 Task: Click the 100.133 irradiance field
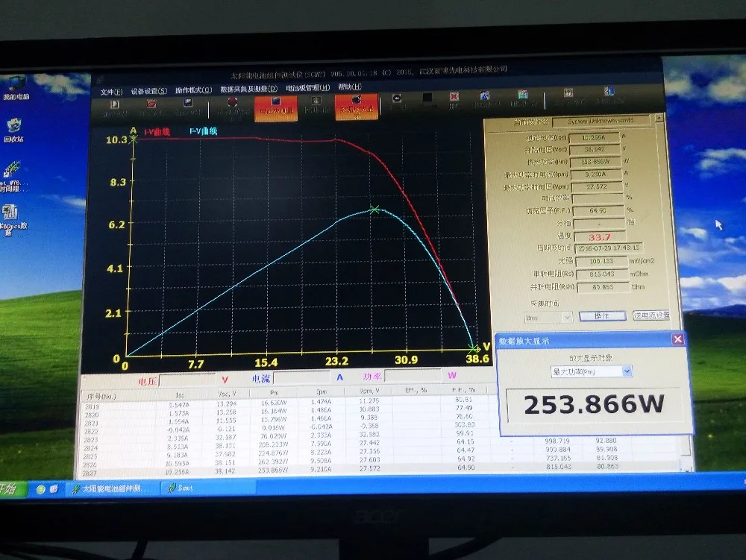(601, 261)
